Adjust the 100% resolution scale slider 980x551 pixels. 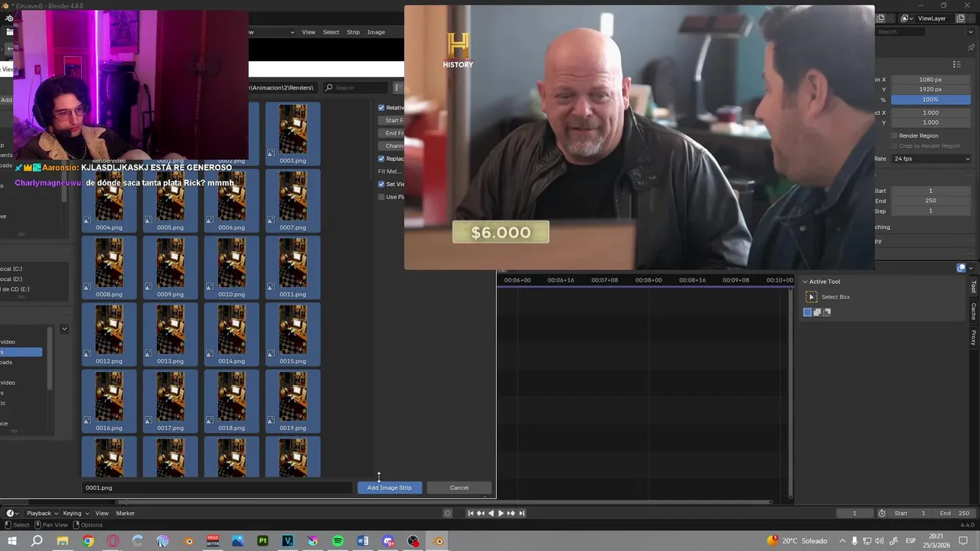coord(930,99)
